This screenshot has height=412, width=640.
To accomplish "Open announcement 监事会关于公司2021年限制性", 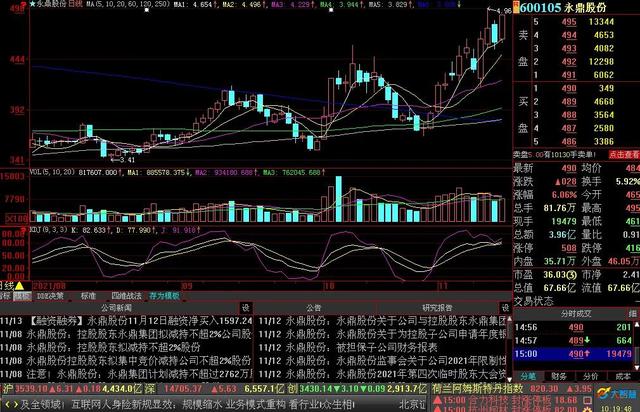I will (383, 361).
